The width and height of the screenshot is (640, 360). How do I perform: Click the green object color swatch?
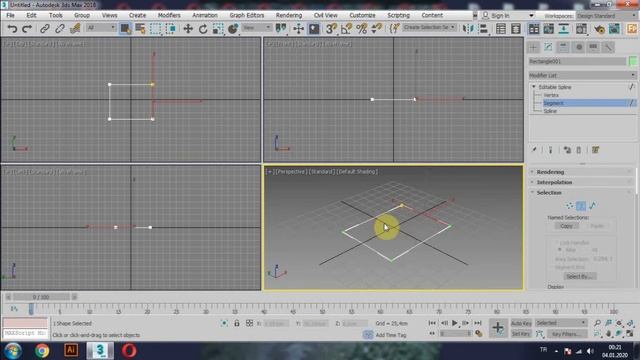[x=633, y=61]
